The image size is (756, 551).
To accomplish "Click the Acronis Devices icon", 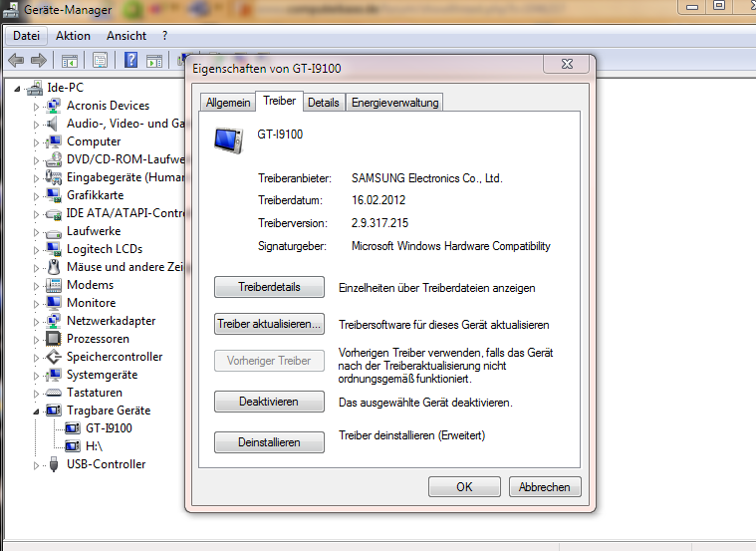I will click(x=53, y=106).
